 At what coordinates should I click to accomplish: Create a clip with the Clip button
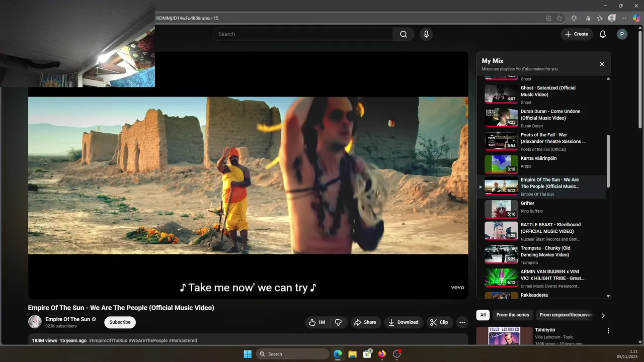click(x=439, y=322)
